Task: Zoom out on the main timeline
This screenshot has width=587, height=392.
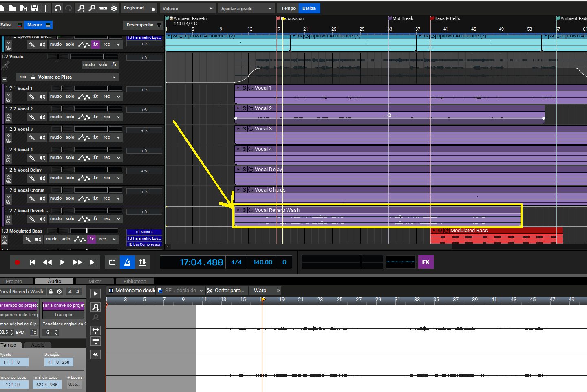Action: [x=92, y=8]
